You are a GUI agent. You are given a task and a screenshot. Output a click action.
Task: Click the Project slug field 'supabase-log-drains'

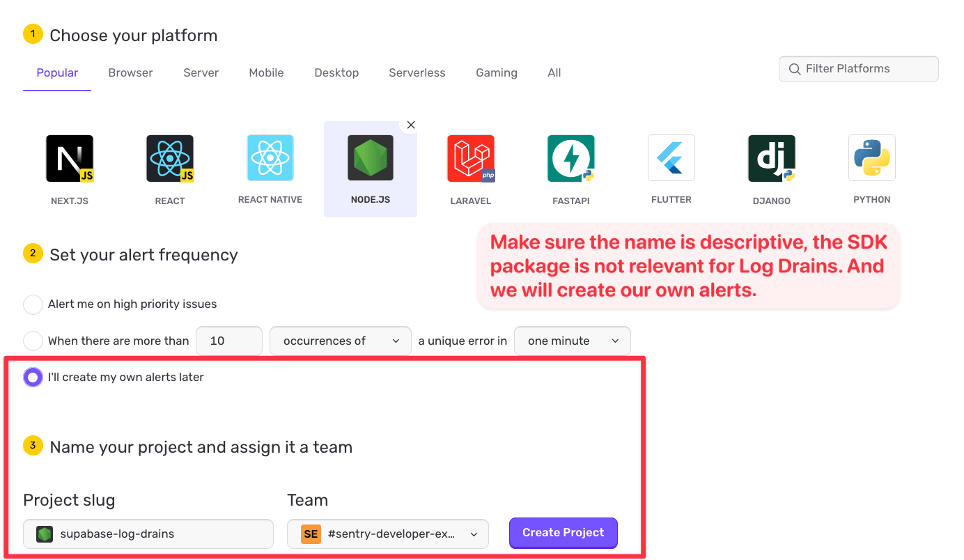148,534
